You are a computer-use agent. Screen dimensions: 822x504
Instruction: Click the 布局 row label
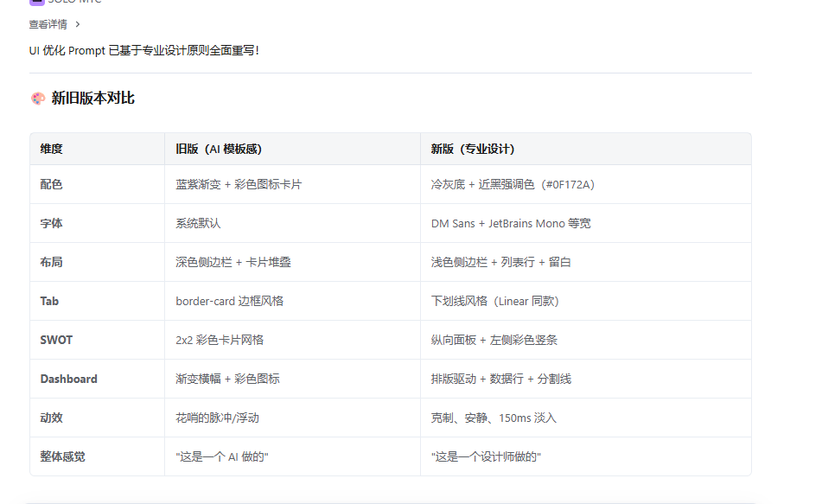tap(51, 262)
